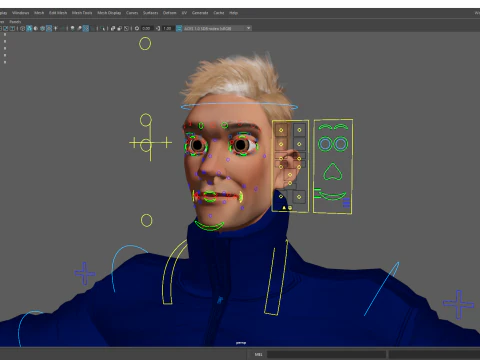Select the blue cross control near left shoulder
Image resolution: width=480 pixels, height=360 pixels.
[x=85, y=273]
